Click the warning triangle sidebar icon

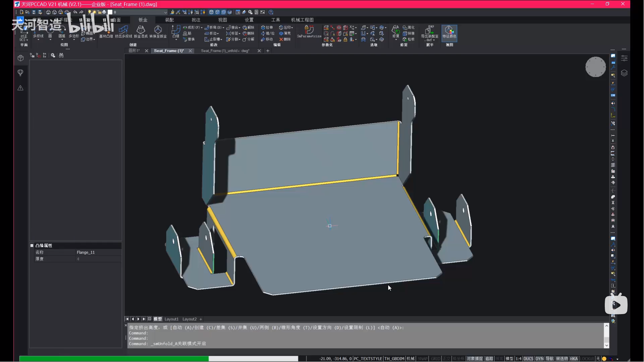[x=20, y=88]
